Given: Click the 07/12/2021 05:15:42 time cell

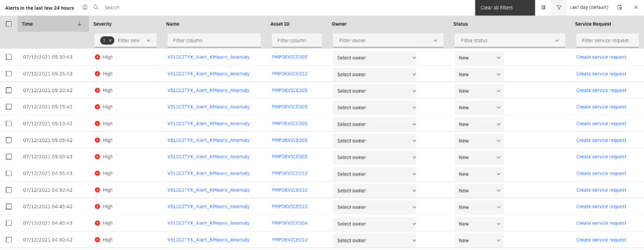Looking at the screenshot, I should point(47,107).
